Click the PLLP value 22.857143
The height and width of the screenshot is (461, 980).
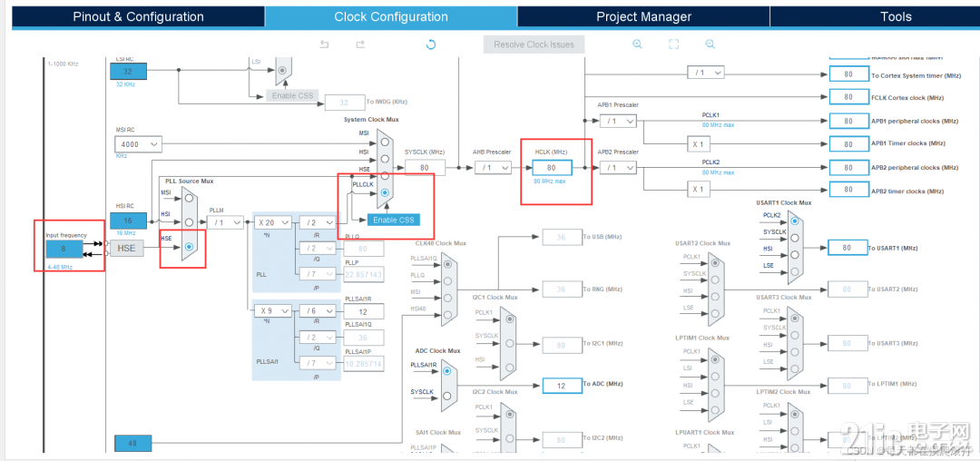[364, 273]
